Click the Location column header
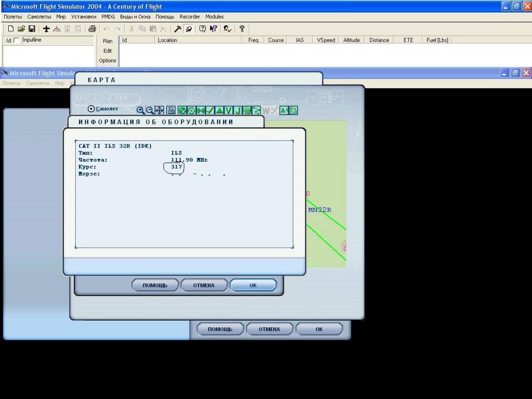Image resolution: width=532 pixels, height=399 pixels. coord(167,40)
